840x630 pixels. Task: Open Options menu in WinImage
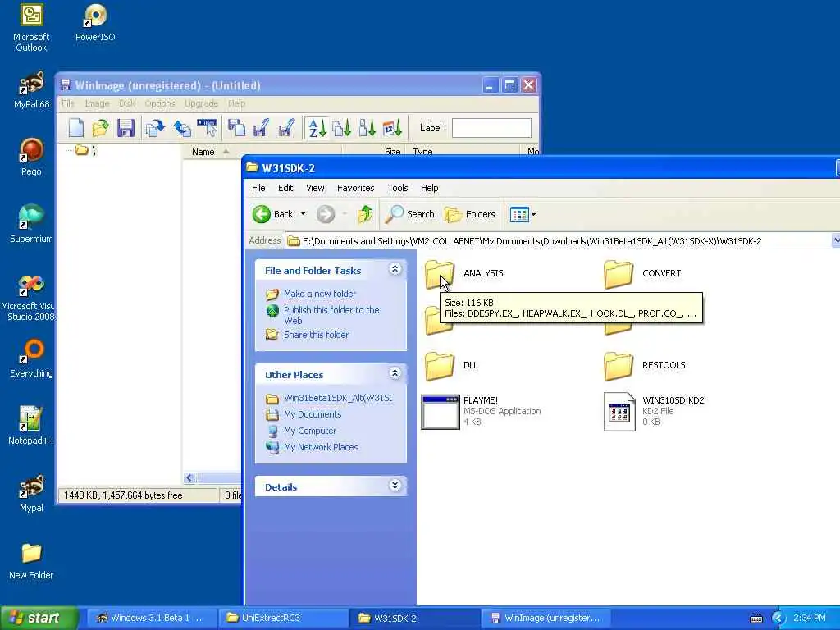point(160,103)
